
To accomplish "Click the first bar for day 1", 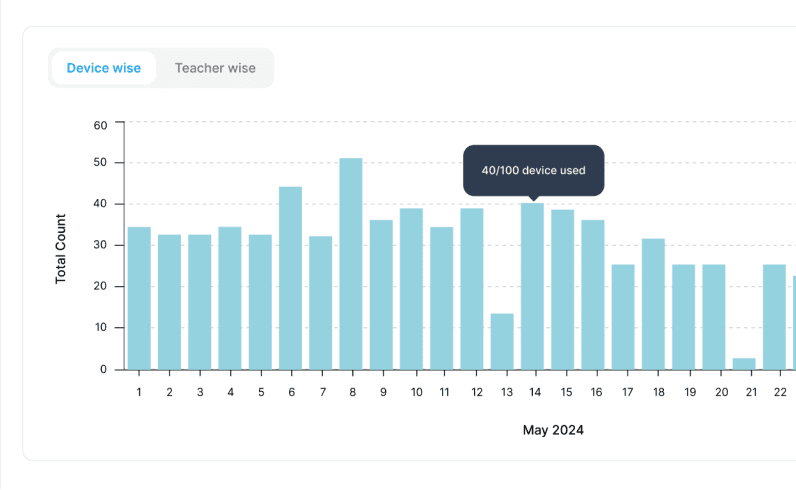I will (139, 298).
